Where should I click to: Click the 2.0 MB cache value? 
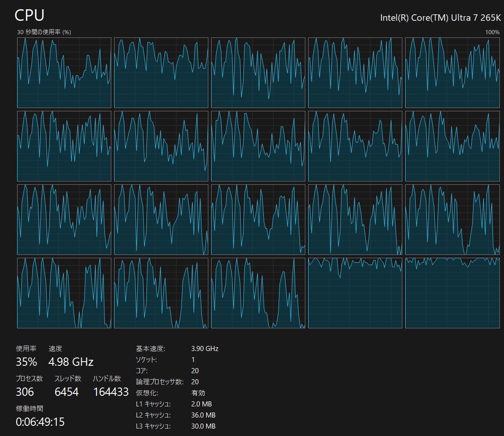[x=201, y=404]
